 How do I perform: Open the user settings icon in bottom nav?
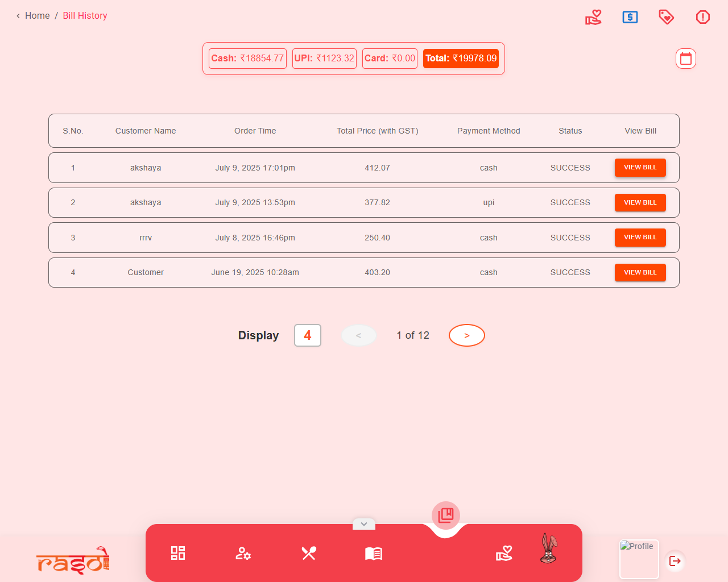click(243, 553)
